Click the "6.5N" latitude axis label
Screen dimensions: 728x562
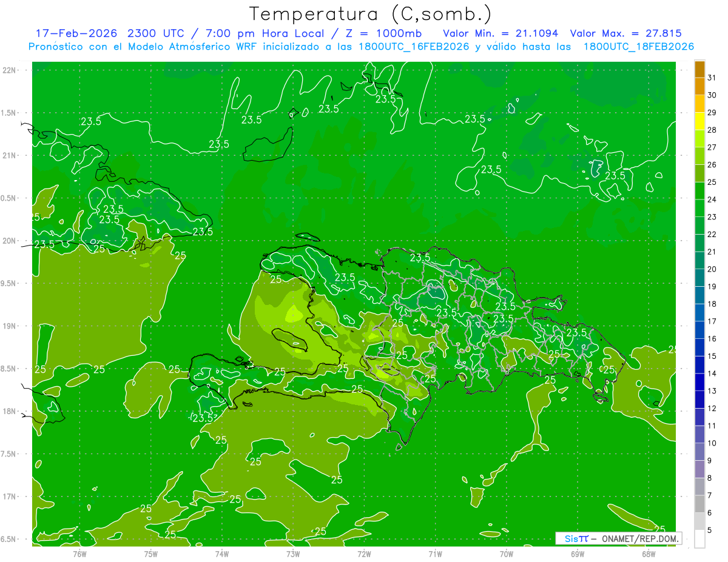click(8, 540)
